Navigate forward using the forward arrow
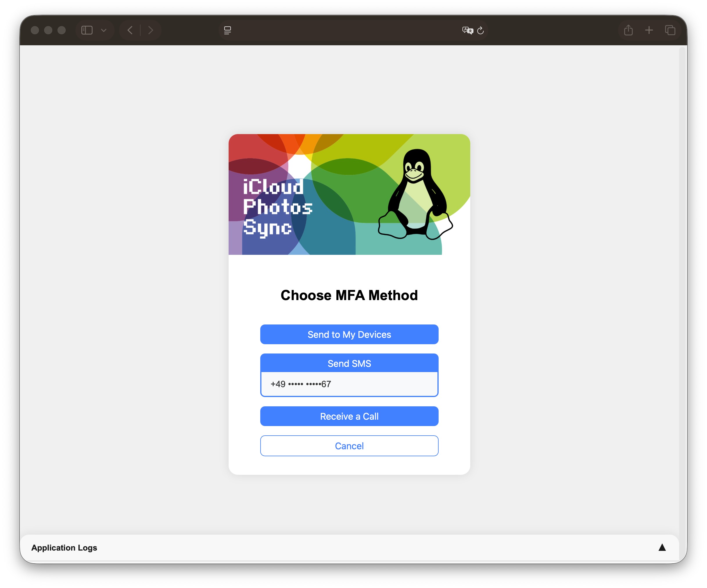Image resolution: width=707 pixels, height=588 pixels. 151,30
